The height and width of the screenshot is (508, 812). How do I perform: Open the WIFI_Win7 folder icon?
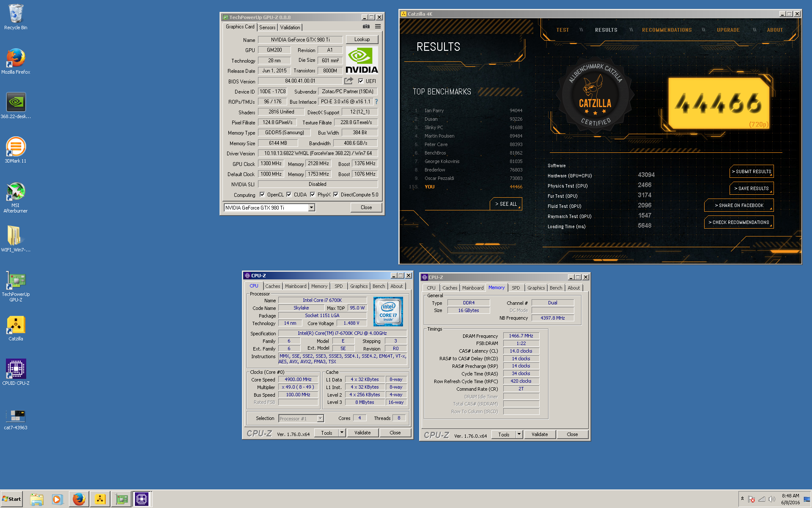coord(16,239)
